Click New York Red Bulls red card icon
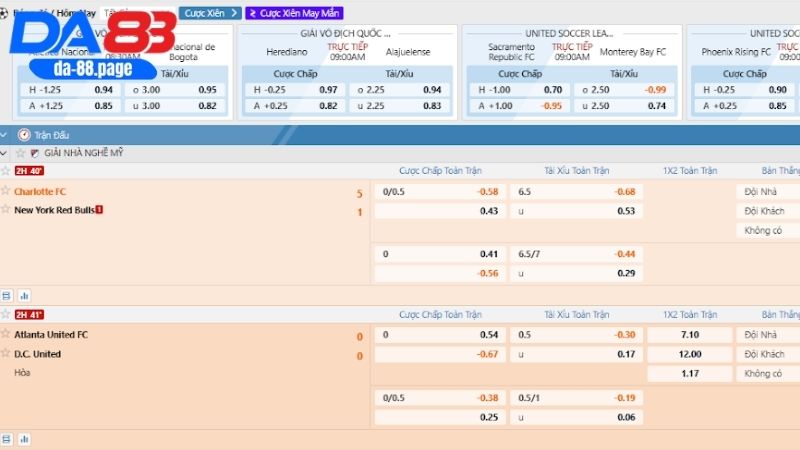 tap(99, 209)
